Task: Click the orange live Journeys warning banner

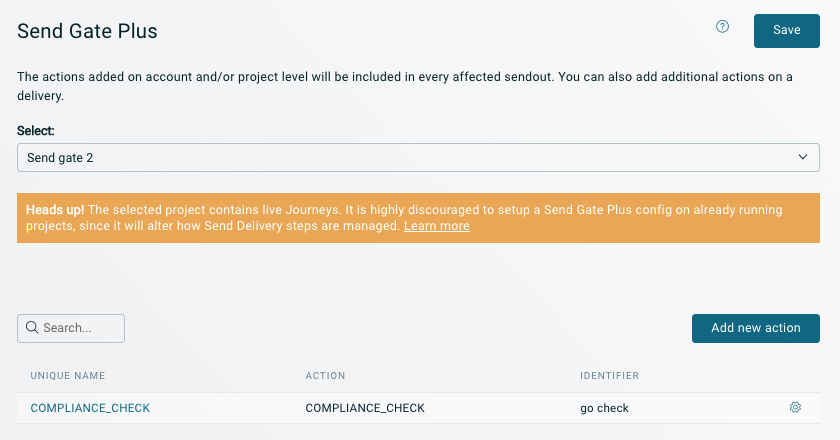Action: [600, 218]
